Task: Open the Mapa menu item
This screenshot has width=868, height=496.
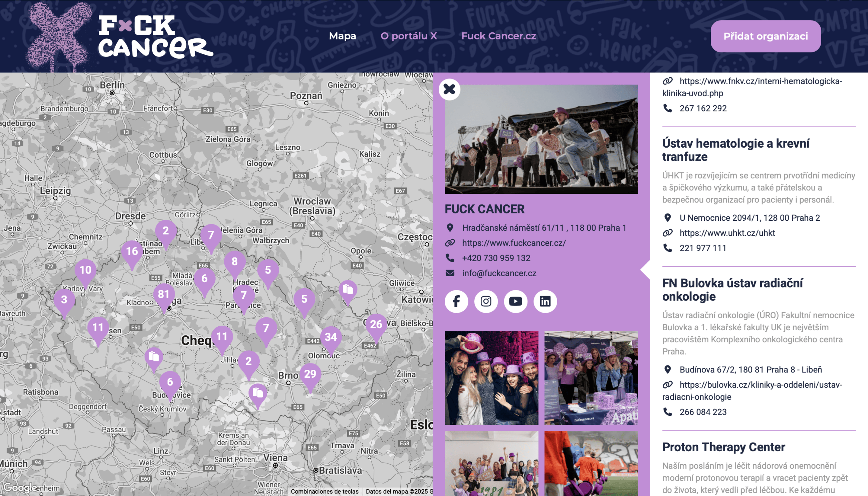Action: pyautogui.click(x=343, y=36)
